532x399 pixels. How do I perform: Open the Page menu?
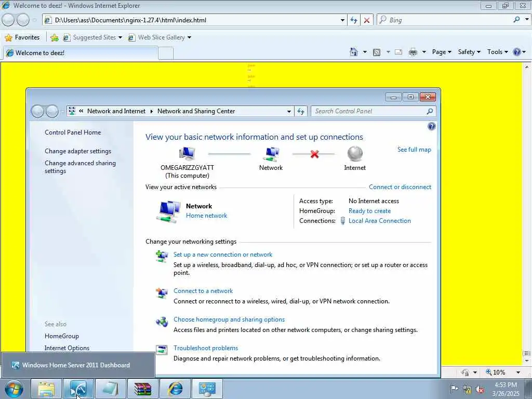pos(442,52)
